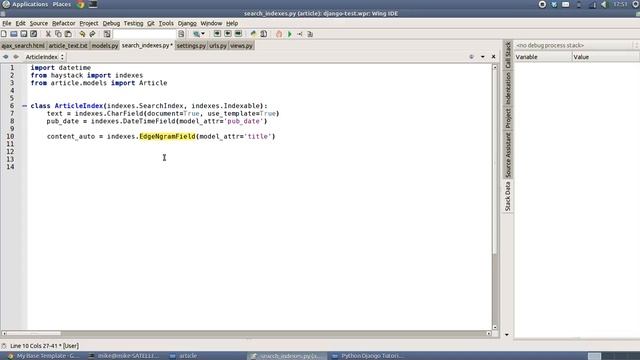Switch to the article_text.txt tab
This screenshot has height=360, width=640.
(x=68, y=46)
